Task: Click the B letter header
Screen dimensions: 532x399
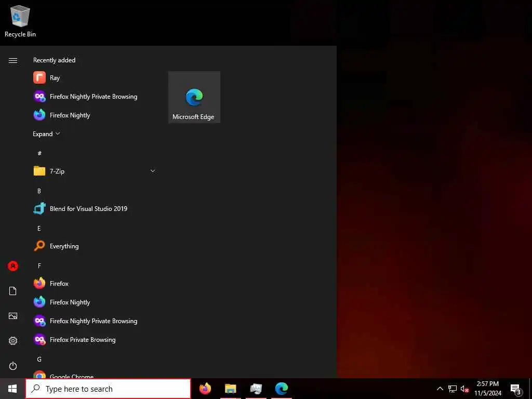Action: (x=39, y=191)
